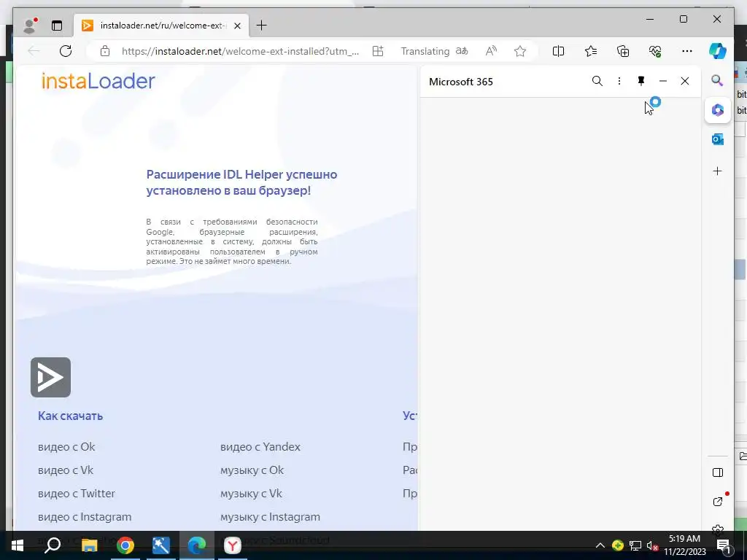Toggle sidebar visibility icon at bottom
This screenshot has width=747, height=560.
point(718,472)
